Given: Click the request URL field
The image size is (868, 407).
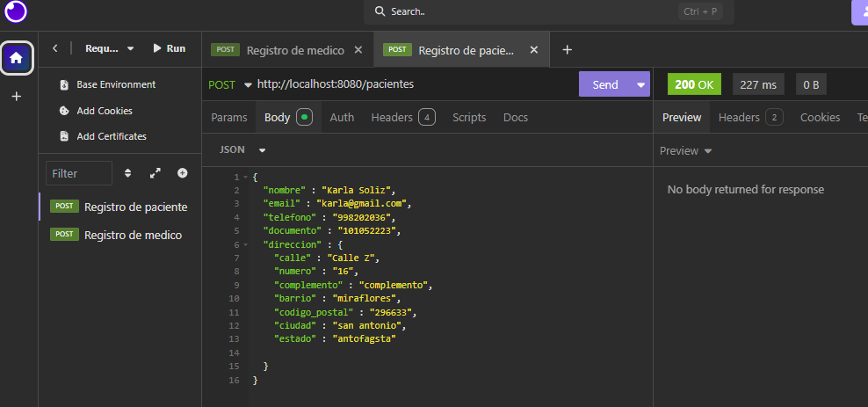Looking at the screenshot, I should (416, 84).
